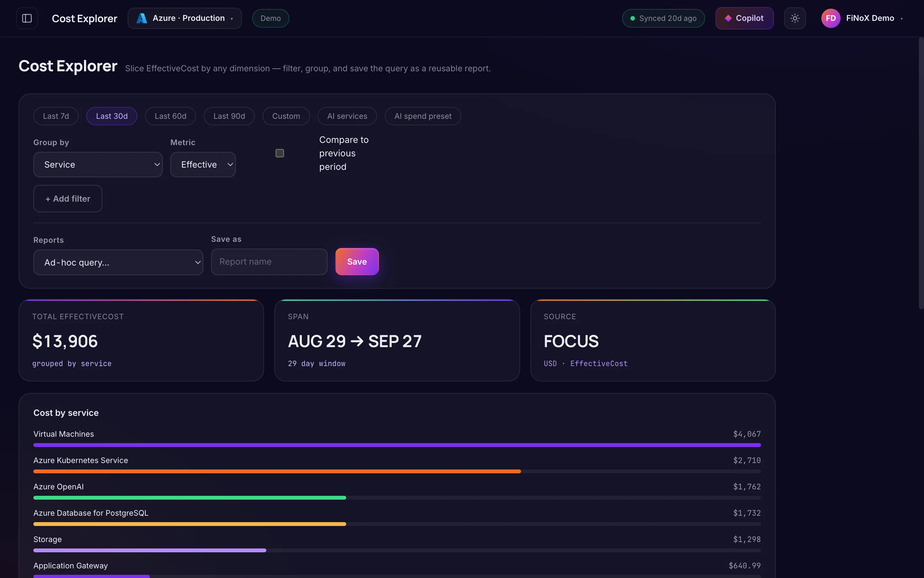924x578 pixels.
Task: Click the $1,762 amount
Action: pyautogui.click(x=747, y=487)
